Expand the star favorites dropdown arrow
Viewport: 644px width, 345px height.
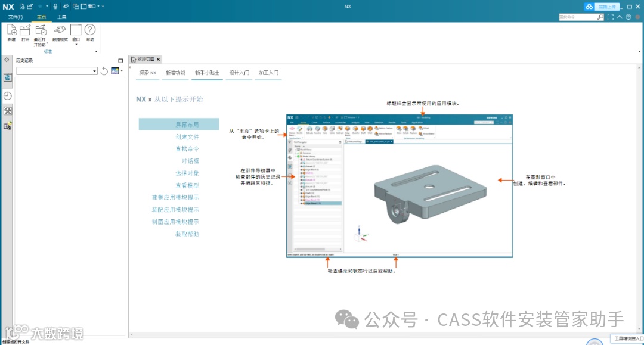tap(47, 6)
